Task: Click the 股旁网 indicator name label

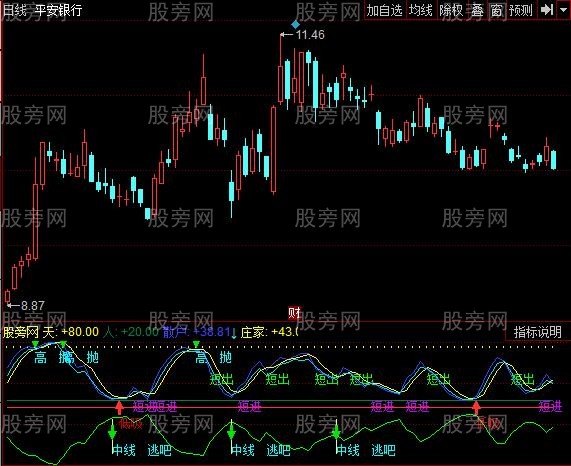Action: pyautogui.click(x=21, y=332)
